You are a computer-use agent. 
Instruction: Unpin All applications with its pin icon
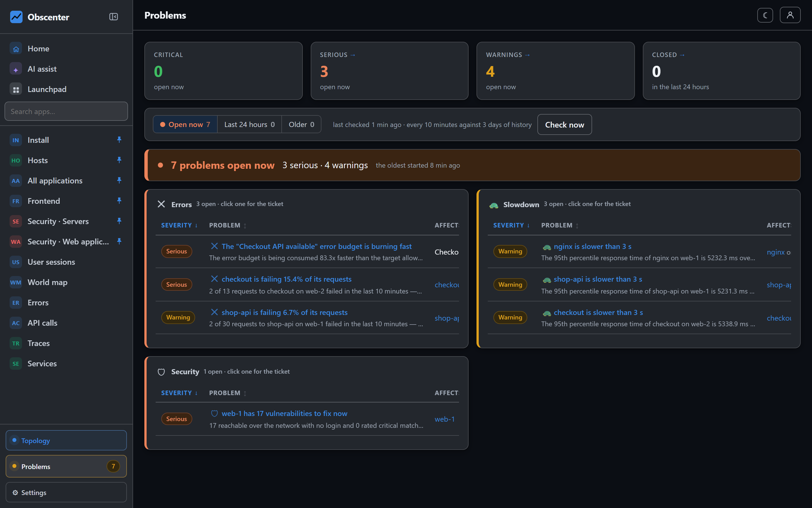(x=119, y=180)
